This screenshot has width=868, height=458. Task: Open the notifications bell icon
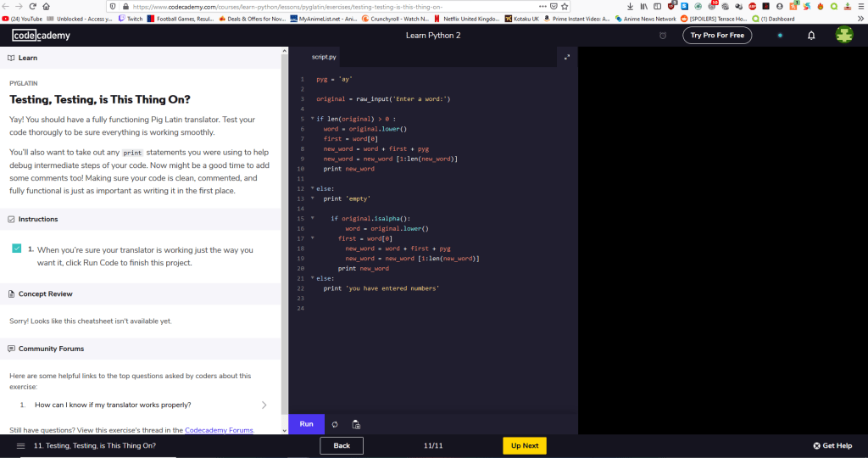tap(811, 36)
